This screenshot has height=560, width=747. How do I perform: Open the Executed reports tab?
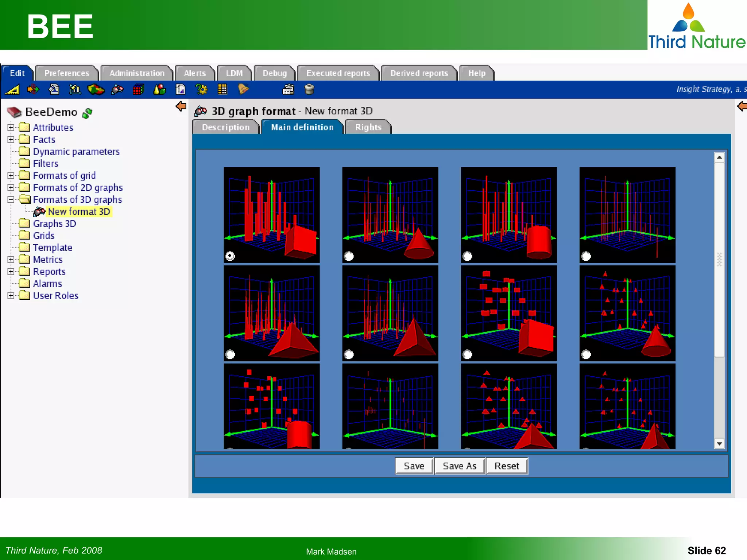(x=338, y=73)
